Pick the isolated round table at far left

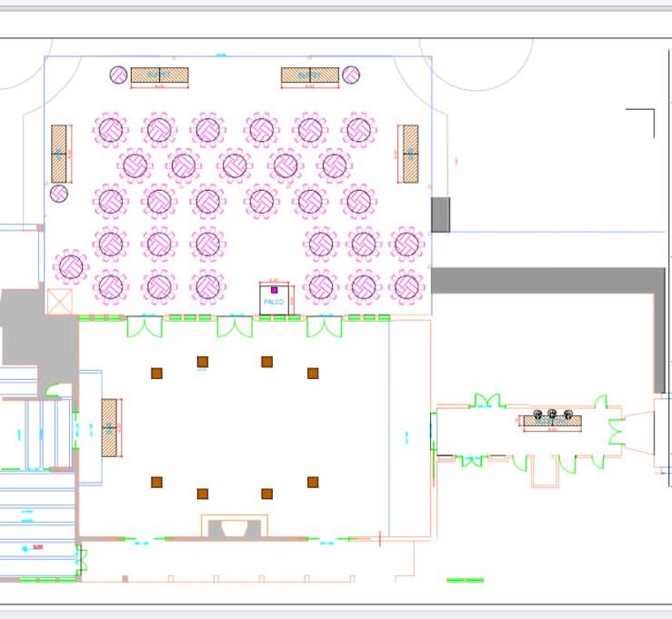point(70,267)
